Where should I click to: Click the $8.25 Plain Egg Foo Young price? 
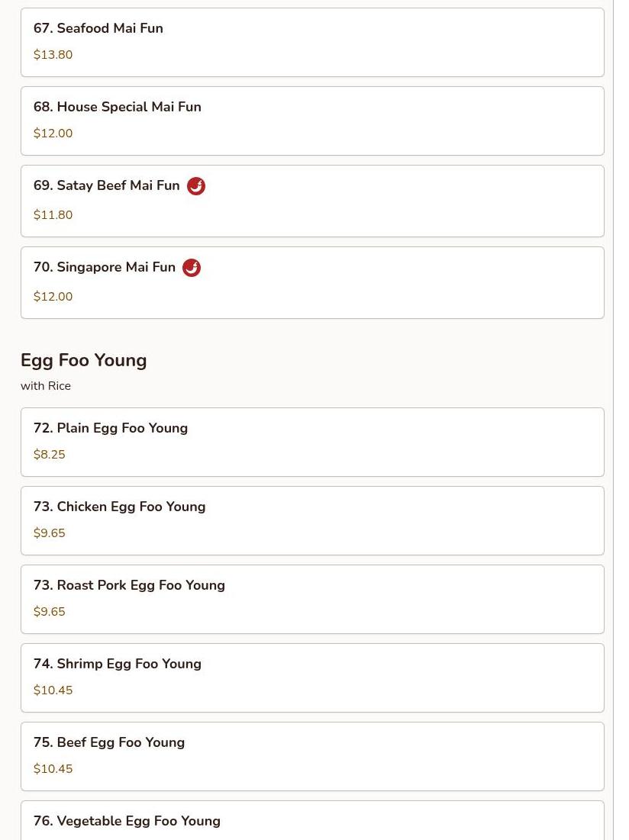tap(50, 455)
